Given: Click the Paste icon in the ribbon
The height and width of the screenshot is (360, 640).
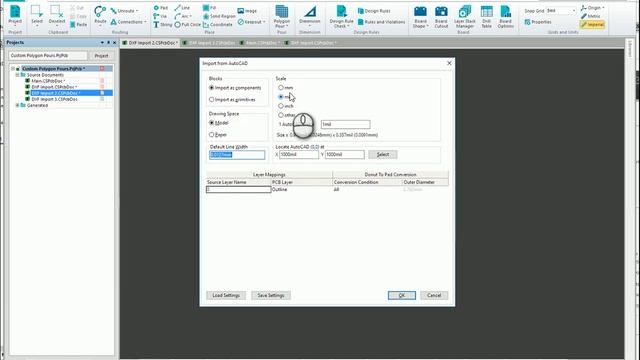Looking at the screenshot, I should point(79,24).
